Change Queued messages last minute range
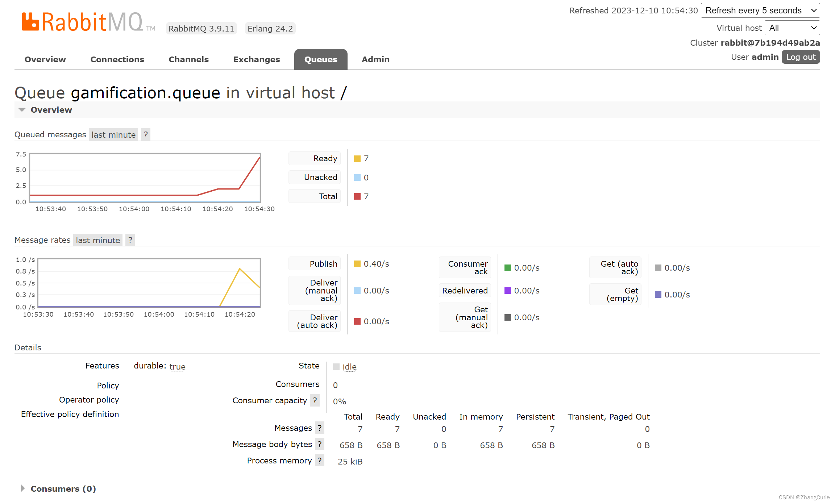The image size is (835, 504). coord(113,135)
